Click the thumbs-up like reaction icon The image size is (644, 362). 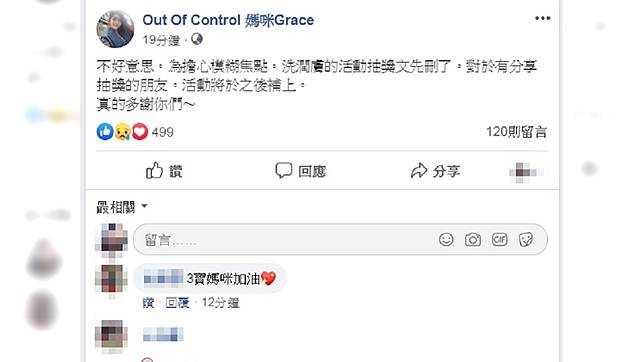pyautogui.click(x=105, y=132)
